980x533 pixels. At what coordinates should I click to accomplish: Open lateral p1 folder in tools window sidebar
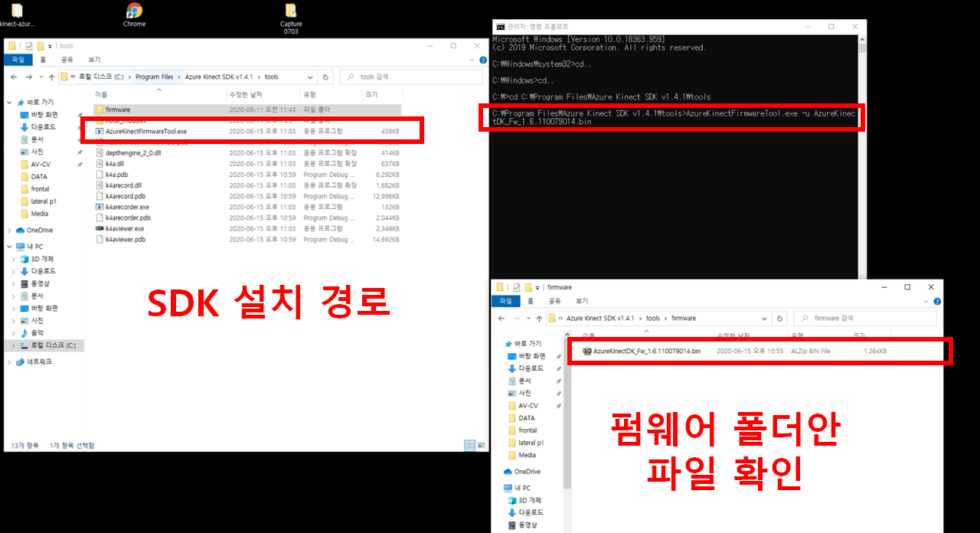(43, 201)
